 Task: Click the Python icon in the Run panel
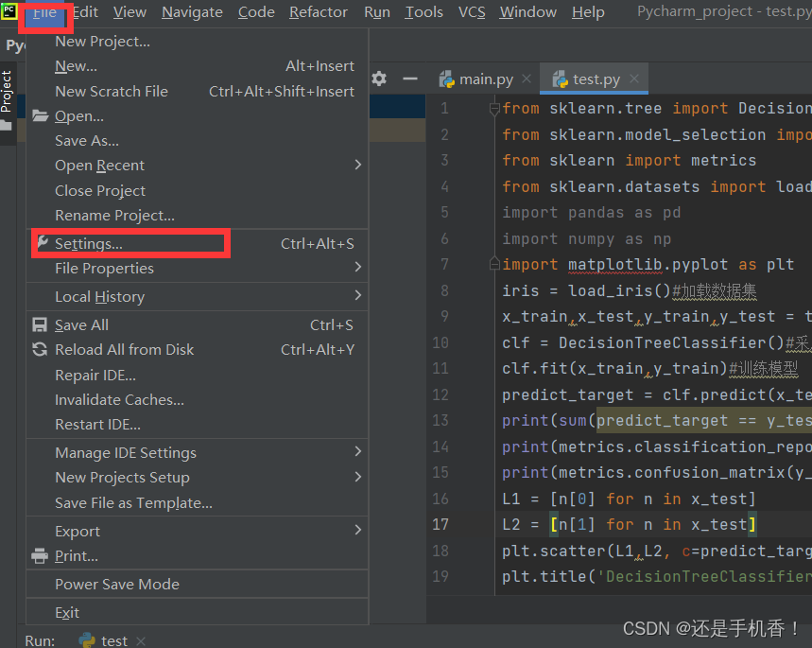87,640
